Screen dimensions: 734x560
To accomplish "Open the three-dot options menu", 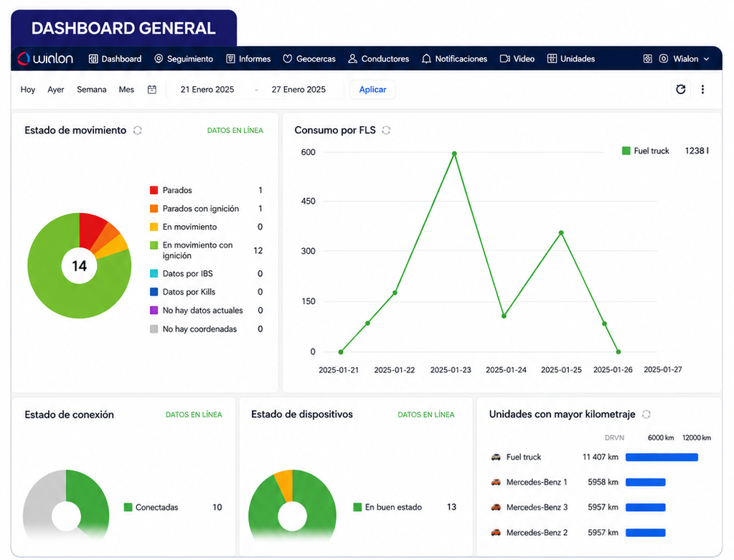I will pyautogui.click(x=702, y=90).
